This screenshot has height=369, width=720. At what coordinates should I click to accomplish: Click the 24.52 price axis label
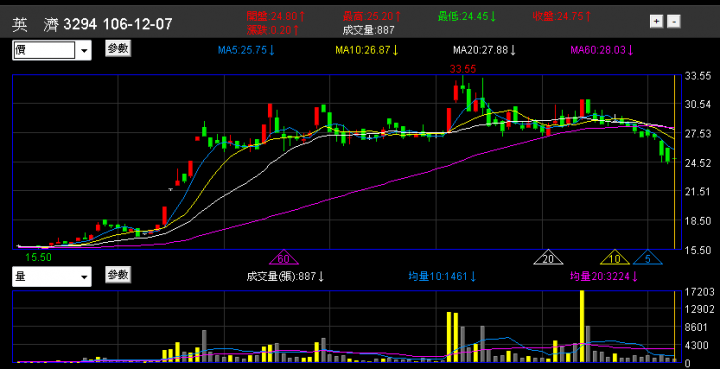point(697,163)
